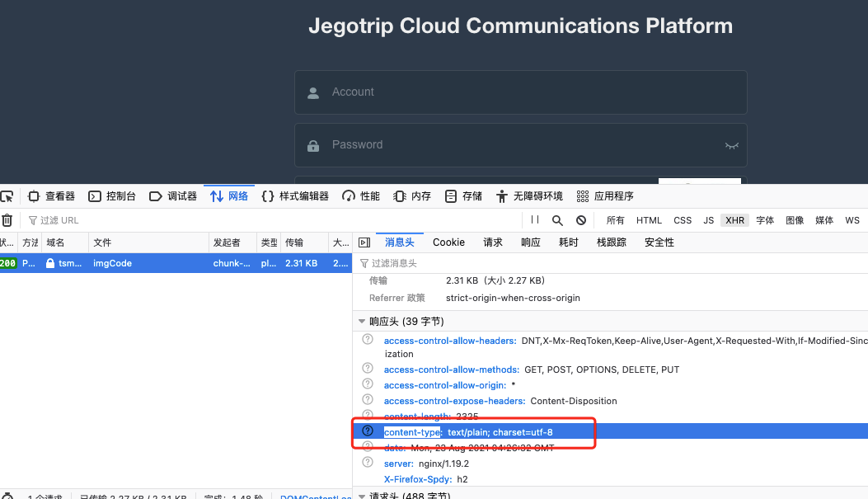Toggle the request details sidebar icon

click(x=364, y=242)
